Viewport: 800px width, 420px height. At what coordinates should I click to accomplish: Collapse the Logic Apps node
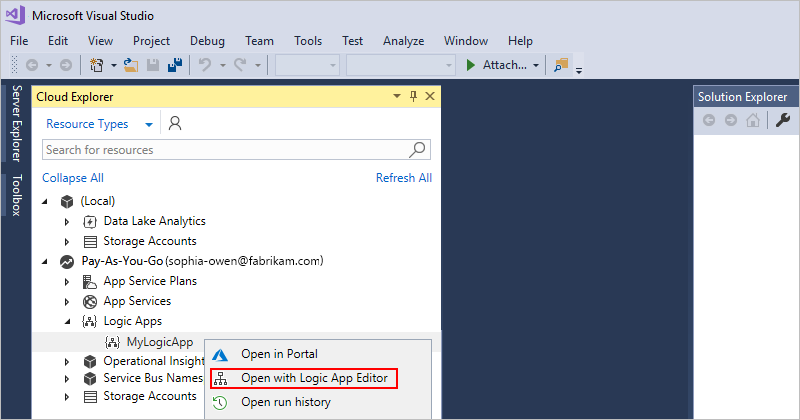click(x=67, y=322)
